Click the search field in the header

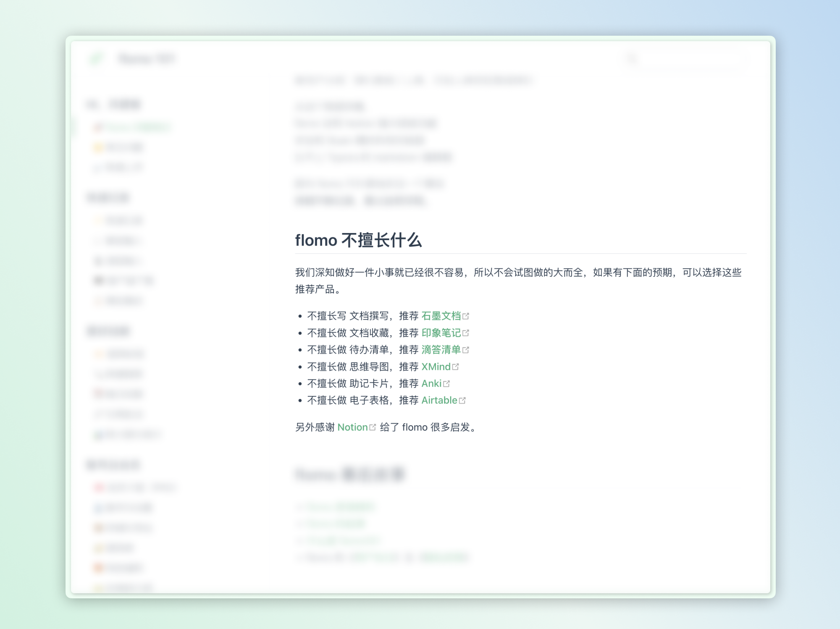click(689, 59)
